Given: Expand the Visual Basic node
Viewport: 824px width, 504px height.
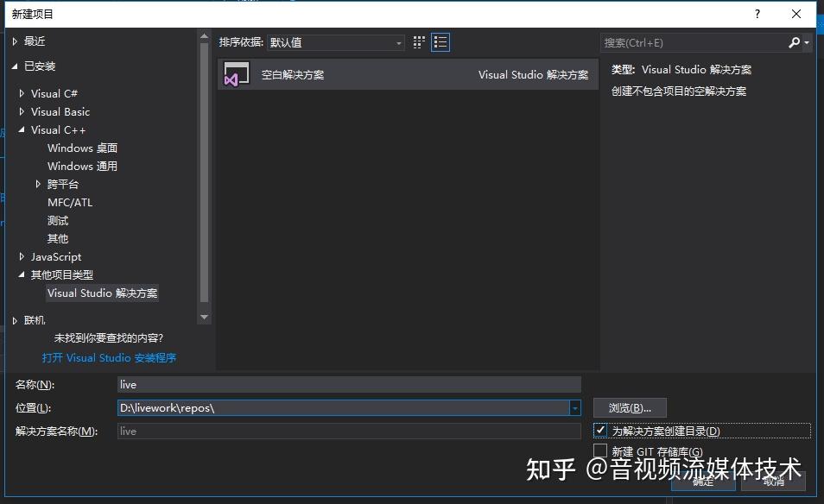Looking at the screenshot, I should [x=22, y=111].
